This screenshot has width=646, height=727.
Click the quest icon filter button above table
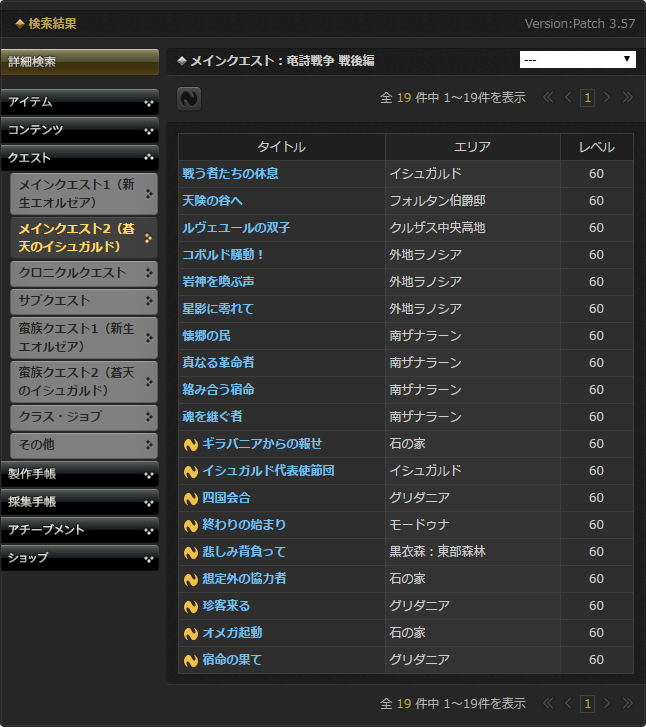tap(189, 98)
